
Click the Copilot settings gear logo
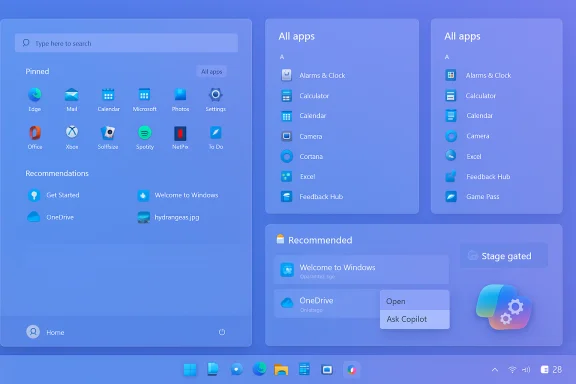(504, 307)
